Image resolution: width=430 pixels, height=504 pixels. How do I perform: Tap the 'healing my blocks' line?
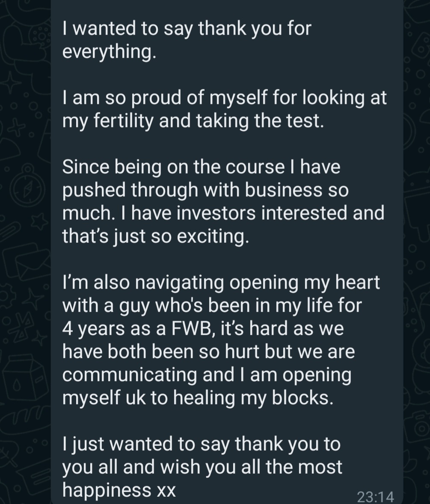[198, 398]
